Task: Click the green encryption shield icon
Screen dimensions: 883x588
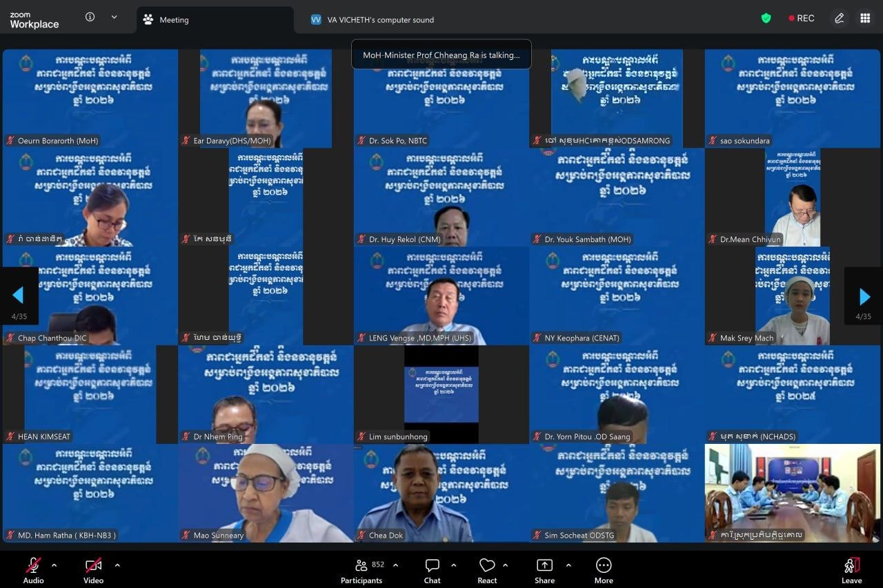Action: click(766, 19)
